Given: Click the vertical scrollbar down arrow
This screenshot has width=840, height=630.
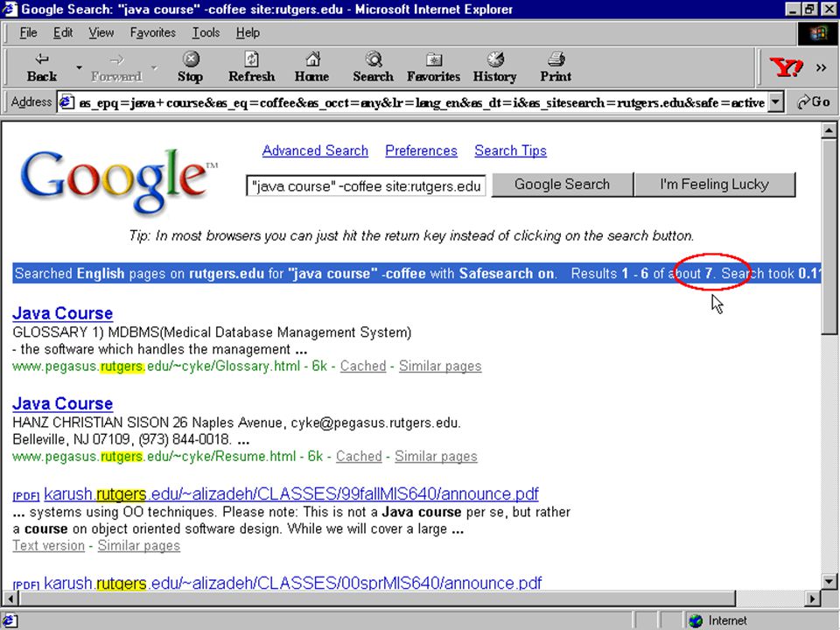Looking at the screenshot, I should 829,581.
